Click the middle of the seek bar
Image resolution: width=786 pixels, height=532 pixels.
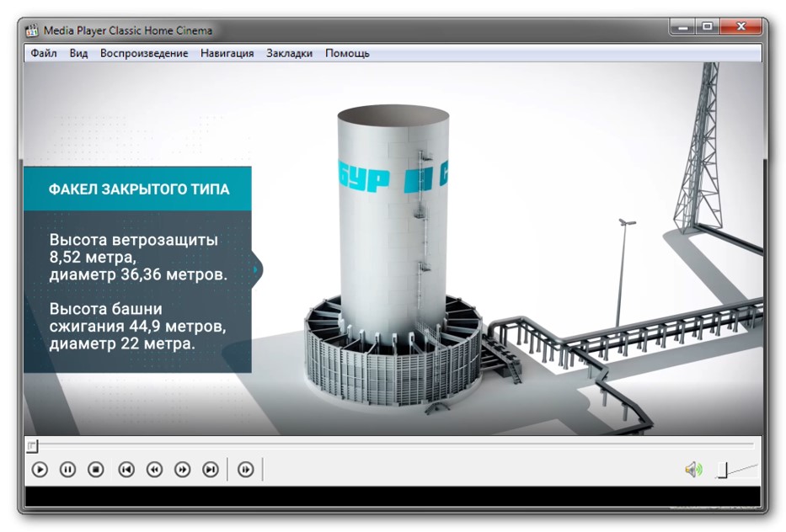pyautogui.click(x=393, y=444)
